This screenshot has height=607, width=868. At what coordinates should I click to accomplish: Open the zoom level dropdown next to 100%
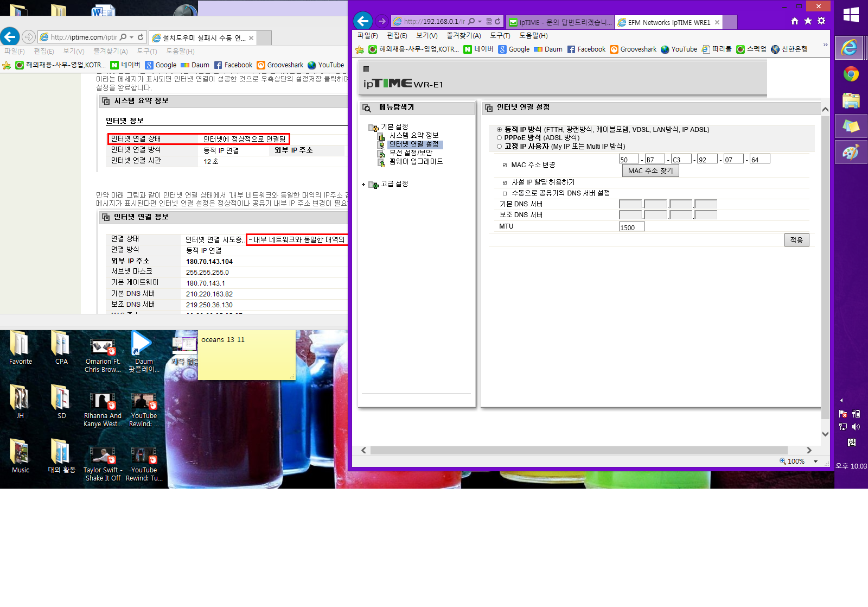(x=815, y=461)
